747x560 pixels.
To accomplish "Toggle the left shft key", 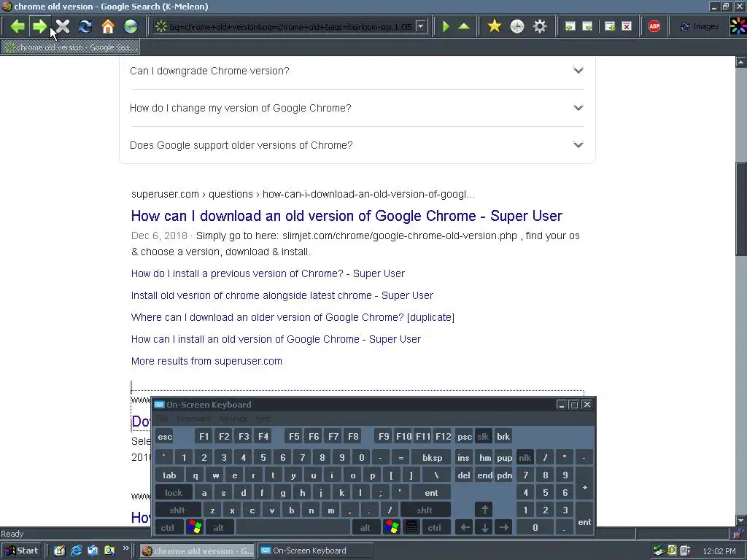I will 177,510.
